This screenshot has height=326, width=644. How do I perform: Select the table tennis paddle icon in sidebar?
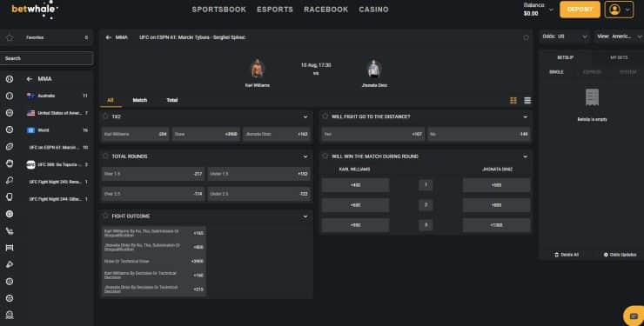point(10,181)
